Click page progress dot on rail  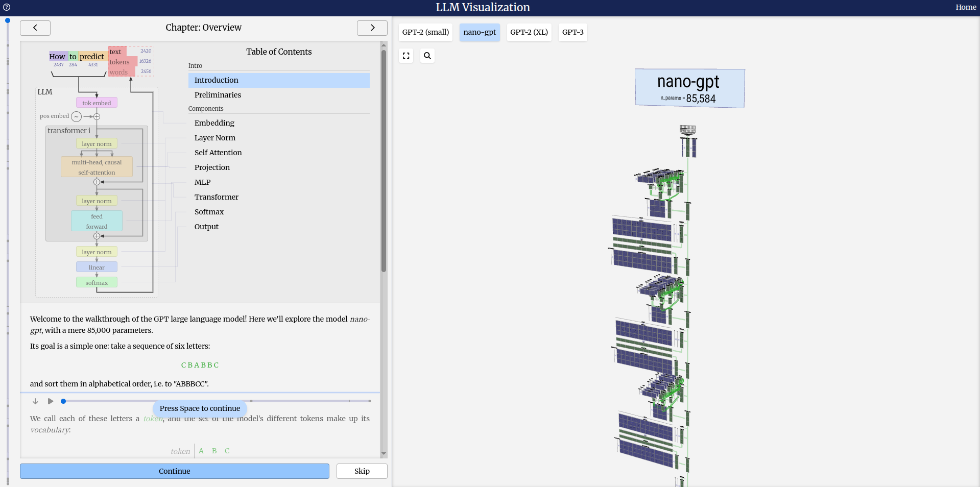point(8,20)
